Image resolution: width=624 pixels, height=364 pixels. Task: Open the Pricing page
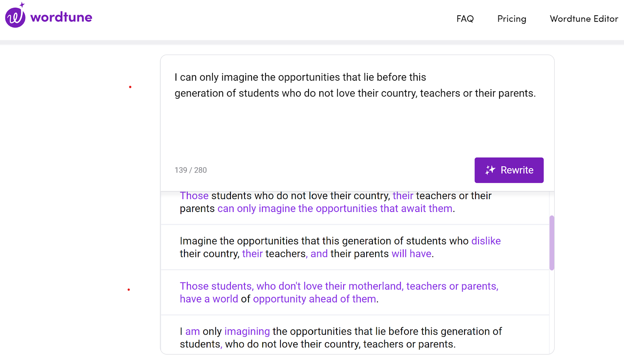[x=512, y=19]
